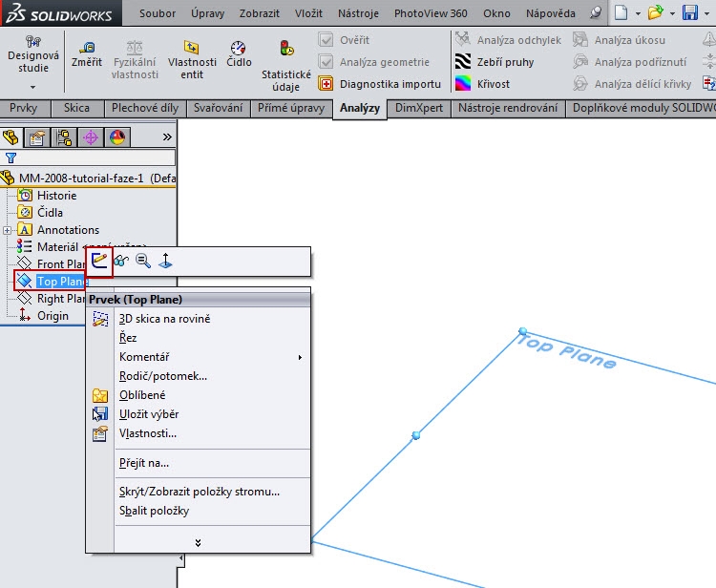The image size is (716, 588).
Task: Open Statistické údaje tool
Action: pyautogui.click(x=286, y=66)
